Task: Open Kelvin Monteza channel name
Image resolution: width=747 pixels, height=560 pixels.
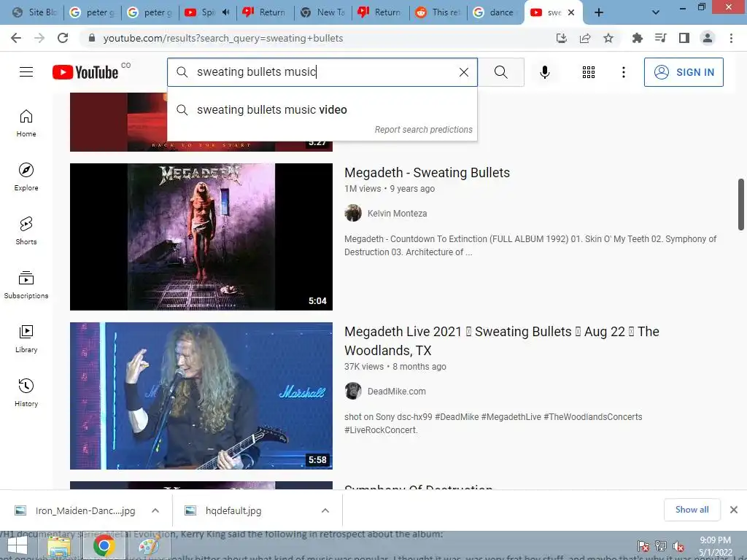Action: [x=397, y=214]
